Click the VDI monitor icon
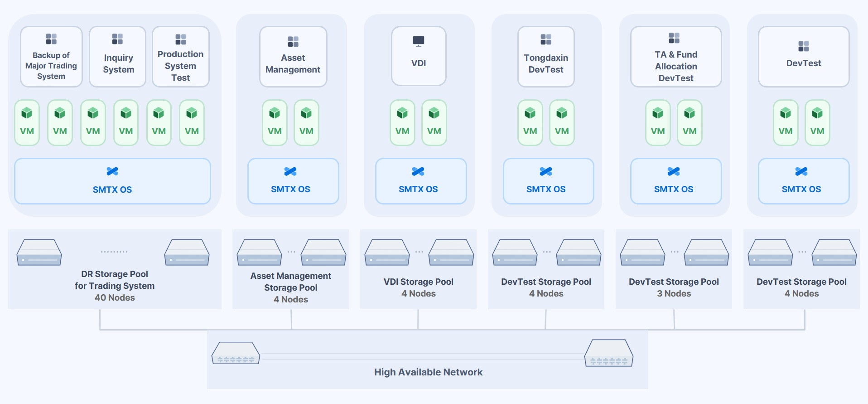 point(419,41)
